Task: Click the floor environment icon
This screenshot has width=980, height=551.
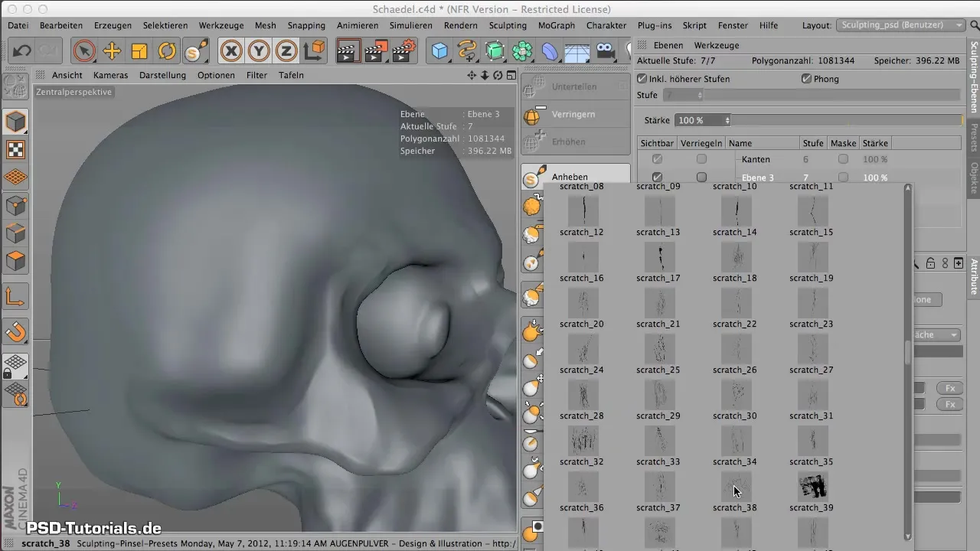Action: tap(577, 51)
